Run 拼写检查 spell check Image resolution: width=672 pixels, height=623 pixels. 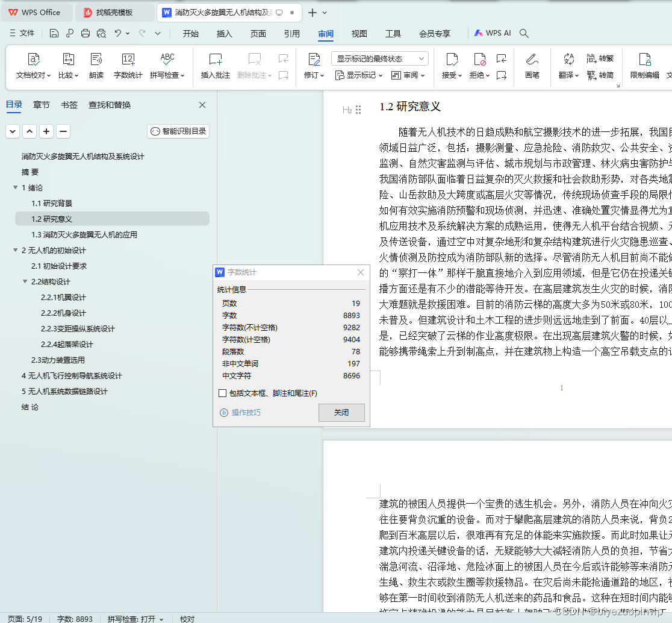(x=167, y=66)
